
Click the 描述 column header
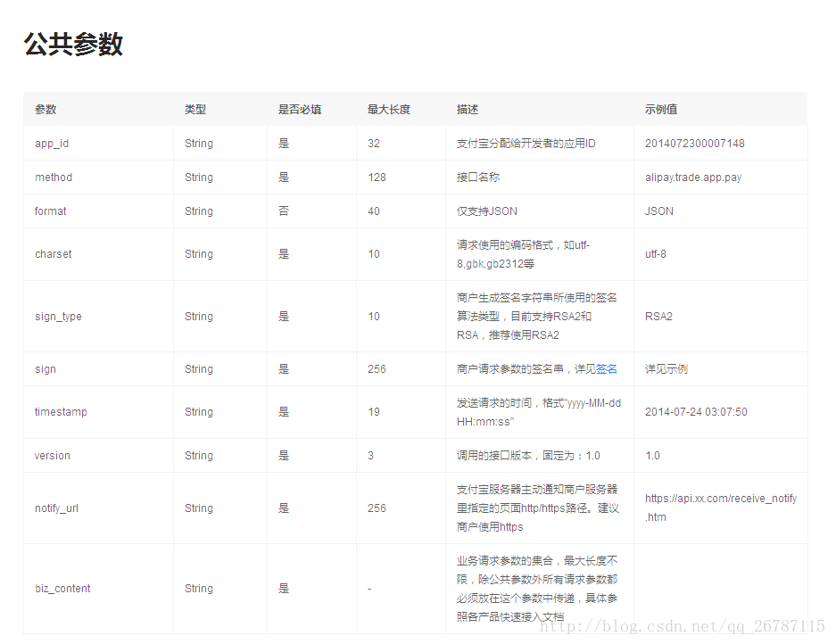pos(464,110)
